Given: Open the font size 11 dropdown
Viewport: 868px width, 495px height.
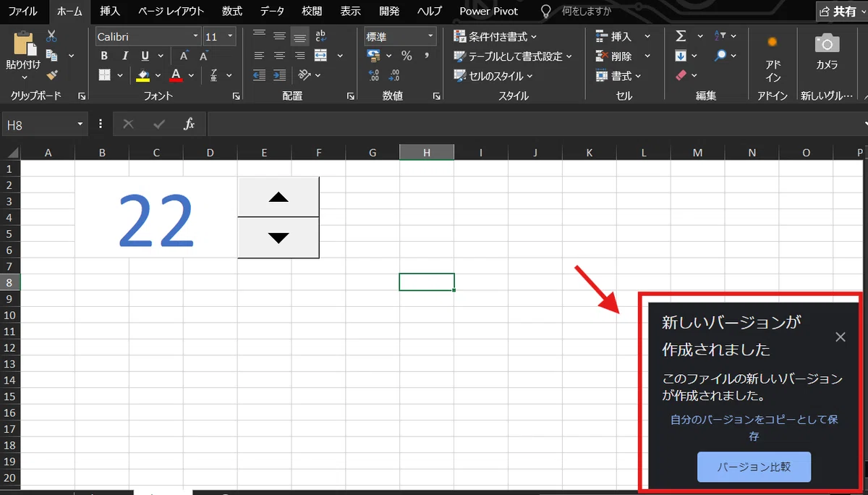Looking at the screenshot, I should 230,36.
